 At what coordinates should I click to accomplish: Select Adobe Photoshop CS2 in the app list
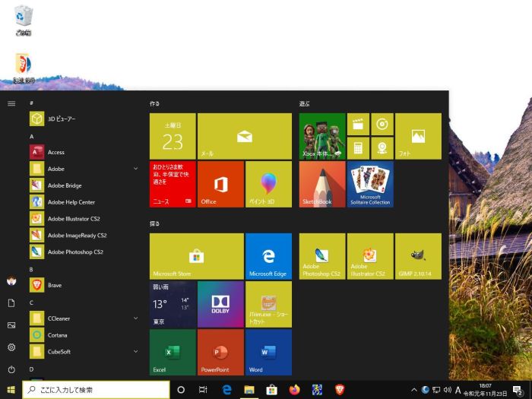76,252
